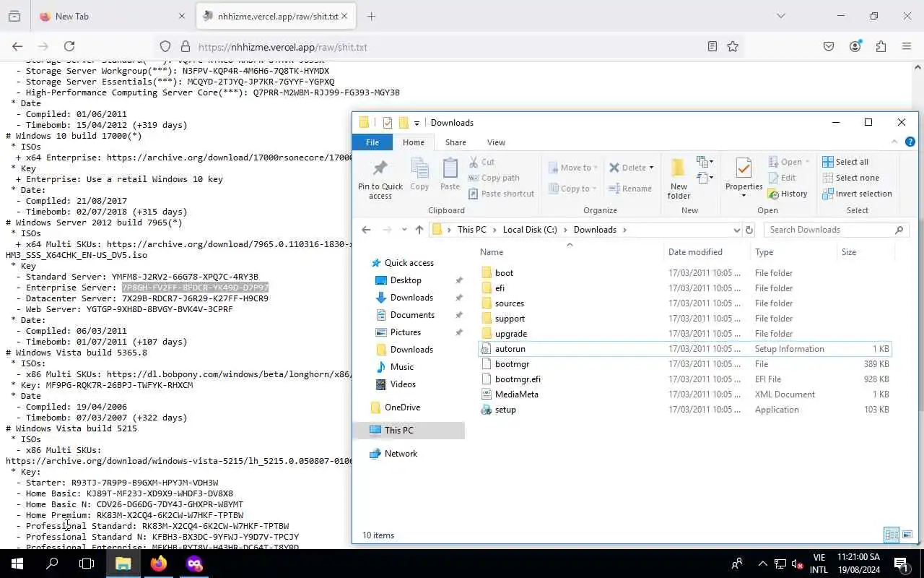Open Firefox list all tabs dropdown
The width and height of the screenshot is (924, 578).
[780, 16]
